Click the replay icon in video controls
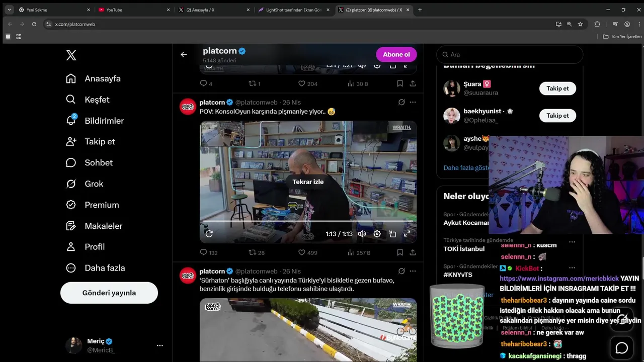 209,234
